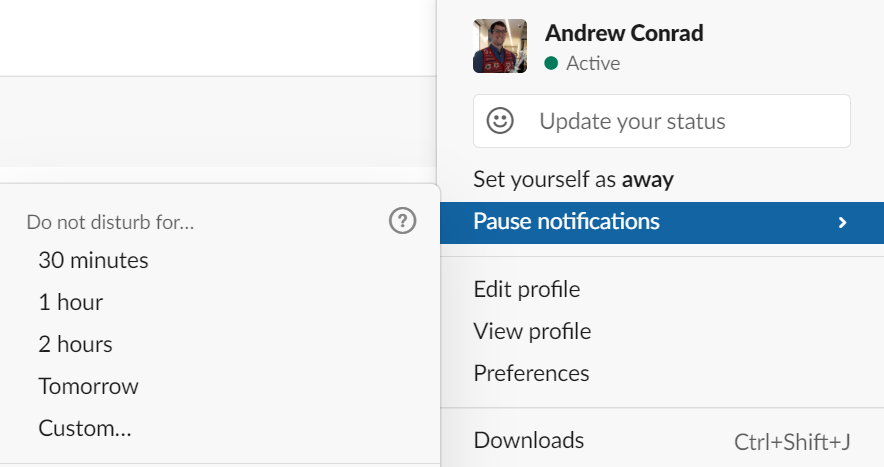Click the smiley emoji status icon

click(500, 121)
